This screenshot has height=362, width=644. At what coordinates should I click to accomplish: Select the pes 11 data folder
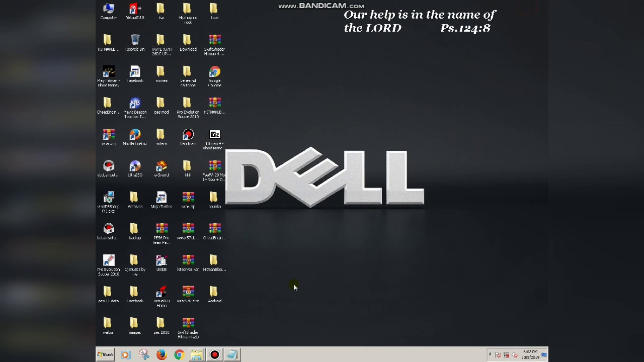tap(108, 295)
